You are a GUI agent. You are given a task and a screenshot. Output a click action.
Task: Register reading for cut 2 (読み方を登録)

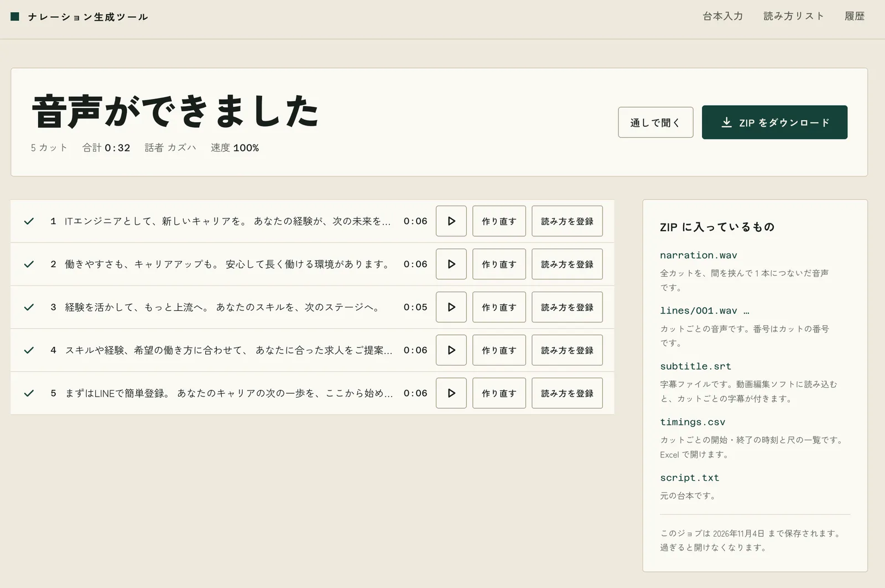[567, 264]
